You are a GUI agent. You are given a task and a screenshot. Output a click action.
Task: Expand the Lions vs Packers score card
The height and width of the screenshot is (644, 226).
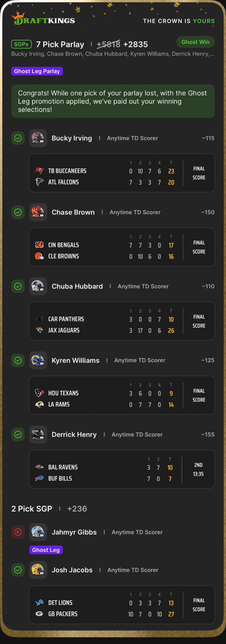click(122, 605)
